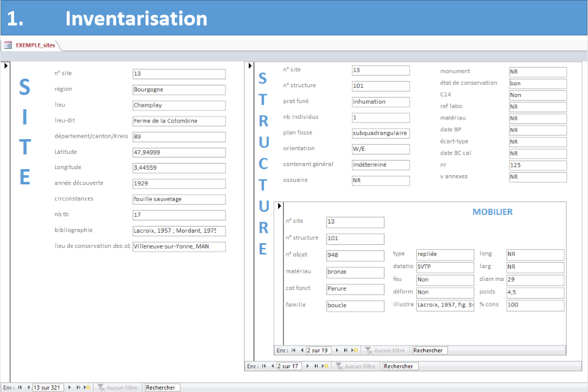588x392 pixels.
Task: Click famille field 'boucle'
Action: [x=356, y=306]
